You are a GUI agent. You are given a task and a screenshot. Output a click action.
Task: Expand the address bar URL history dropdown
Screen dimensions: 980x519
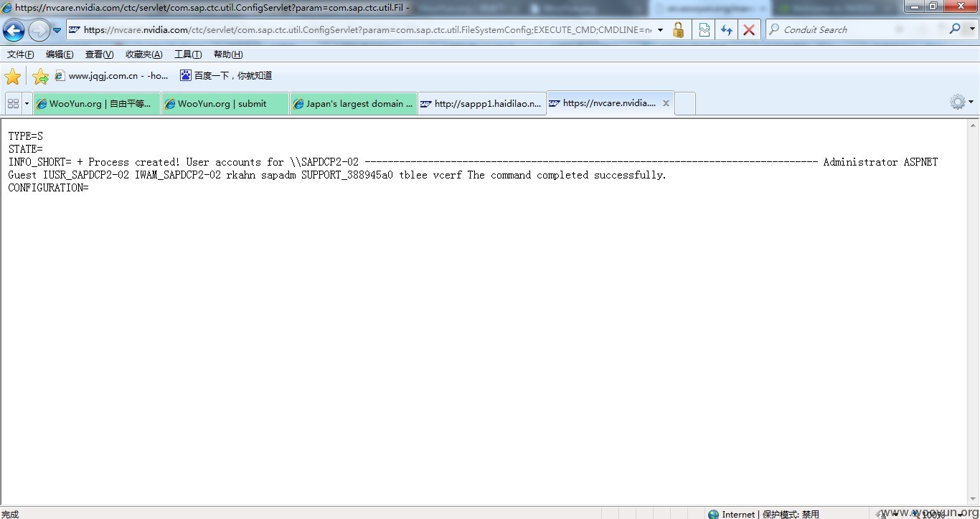click(x=660, y=30)
